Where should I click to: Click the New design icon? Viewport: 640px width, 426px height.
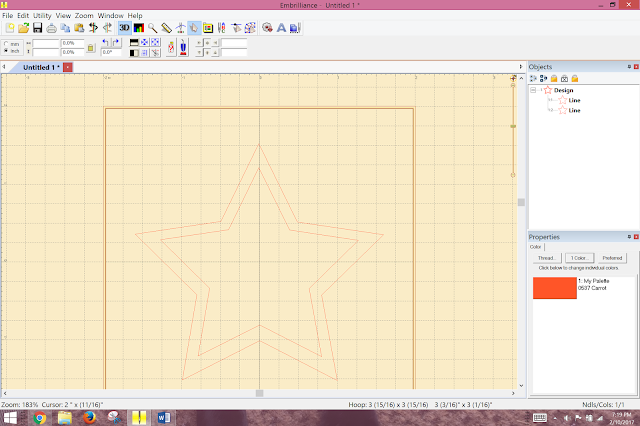(x=10, y=28)
